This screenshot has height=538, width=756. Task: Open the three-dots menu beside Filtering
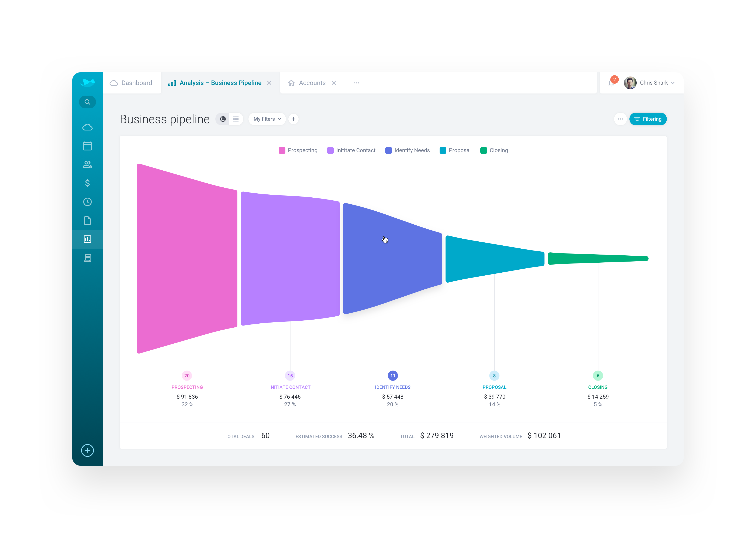click(x=620, y=119)
